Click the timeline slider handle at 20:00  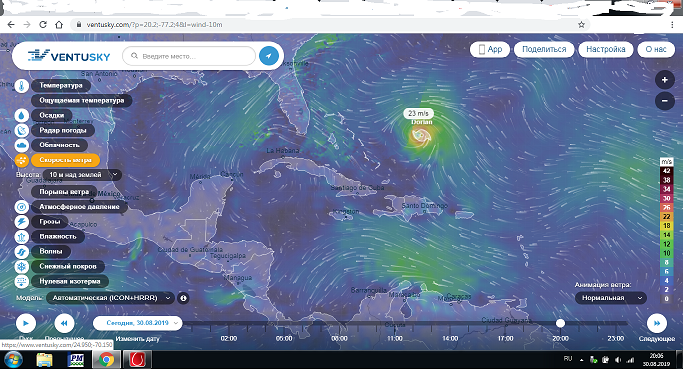pyautogui.click(x=561, y=323)
